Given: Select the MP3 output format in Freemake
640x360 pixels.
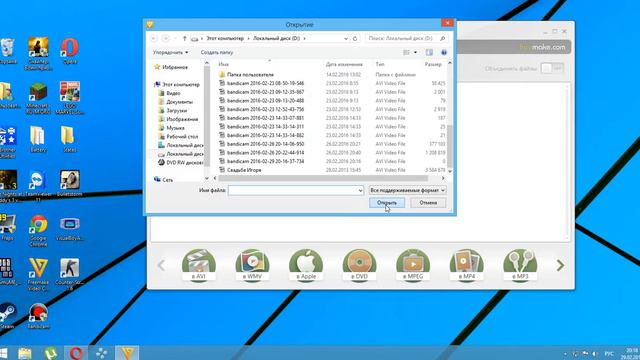Looking at the screenshot, I should tap(520, 265).
